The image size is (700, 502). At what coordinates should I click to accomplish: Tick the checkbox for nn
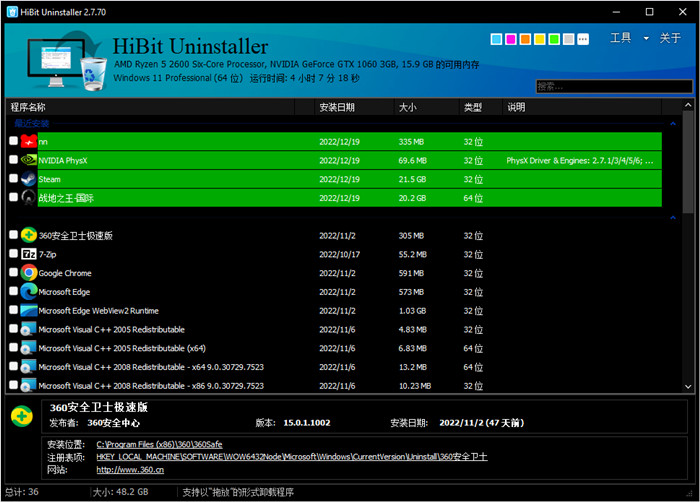pyautogui.click(x=13, y=141)
